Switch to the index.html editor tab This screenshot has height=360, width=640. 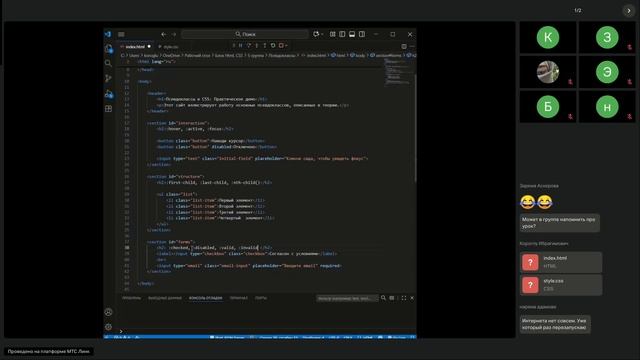point(136,47)
